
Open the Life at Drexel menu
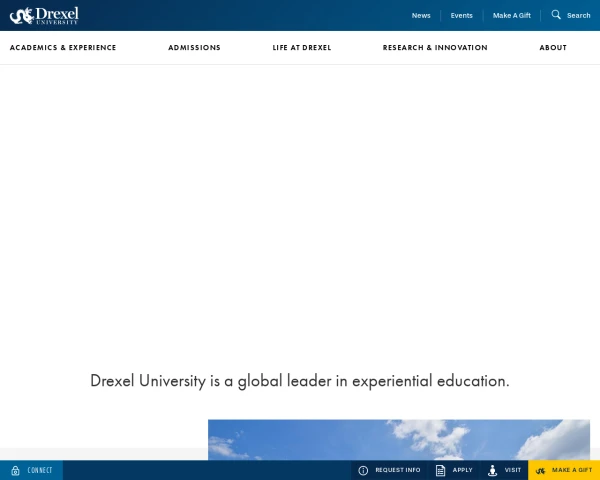(x=302, y=48)
